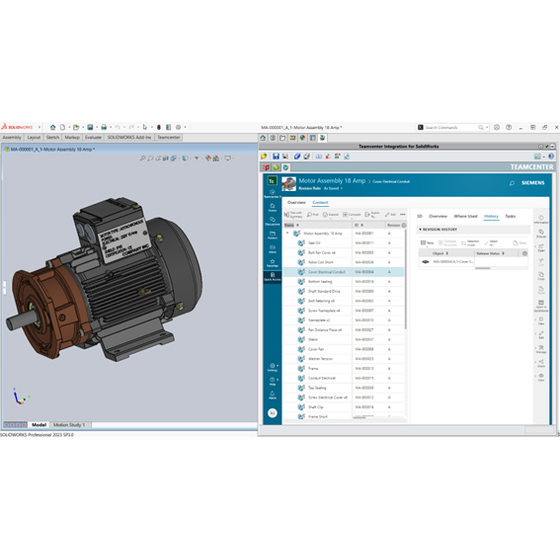Click the more options ellipsis button

[x=403, y=215]
